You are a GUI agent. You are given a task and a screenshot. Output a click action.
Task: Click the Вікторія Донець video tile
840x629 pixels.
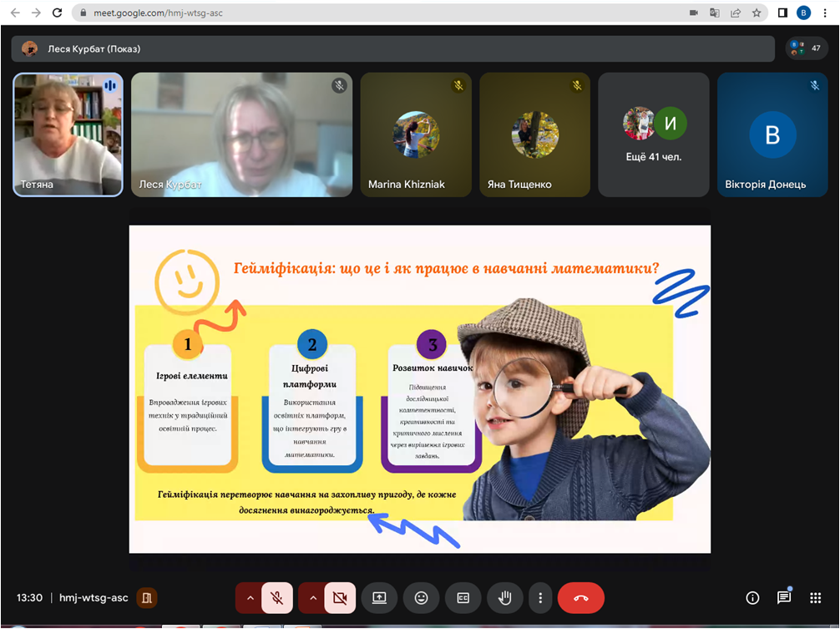tap(772, 134)
